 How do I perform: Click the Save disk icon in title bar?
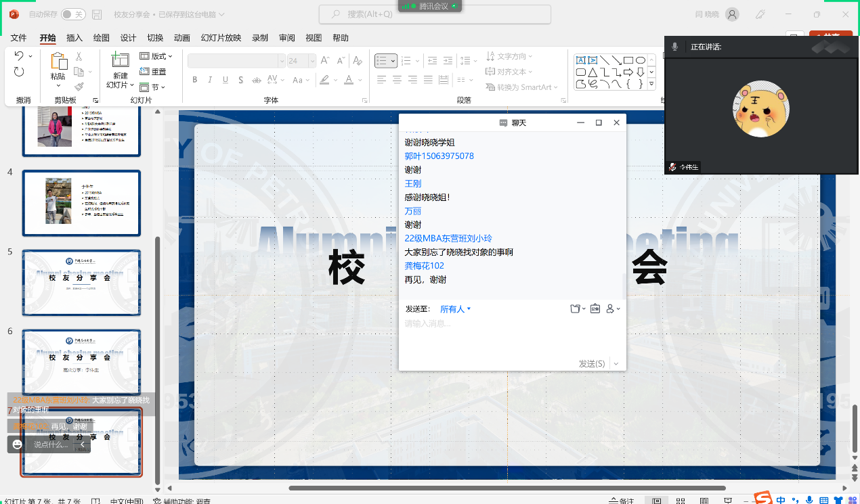pyautogui.click(x=97, y=14)
